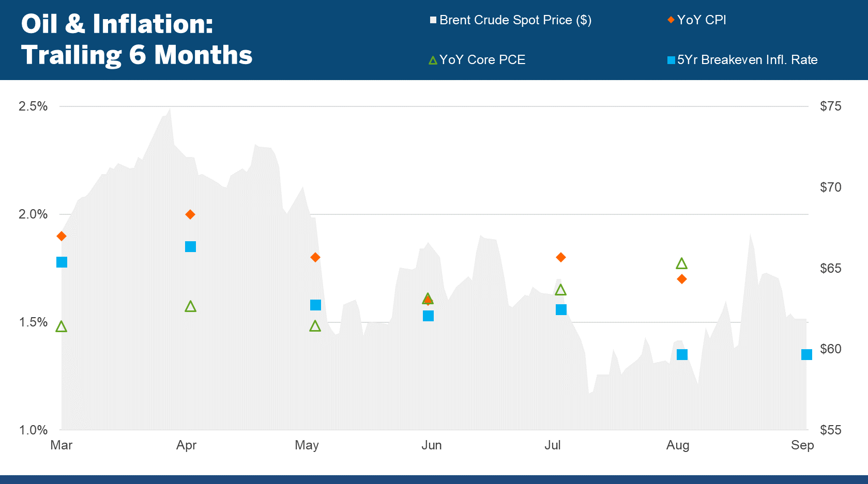
Task: Select the September 5Yr Breakeven blue square
Action: 806,354
